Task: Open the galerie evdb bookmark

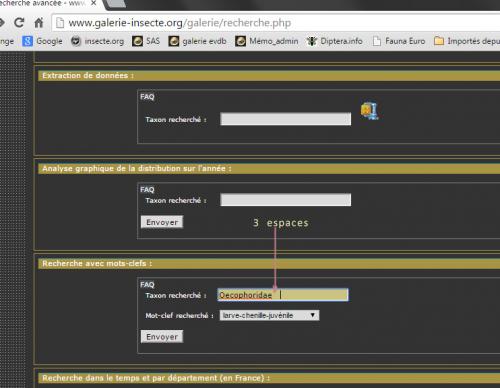Action: click(197, 41)
